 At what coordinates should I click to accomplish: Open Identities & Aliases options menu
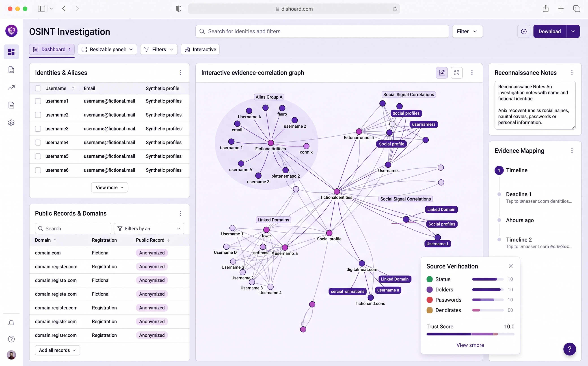pos(180,73)
